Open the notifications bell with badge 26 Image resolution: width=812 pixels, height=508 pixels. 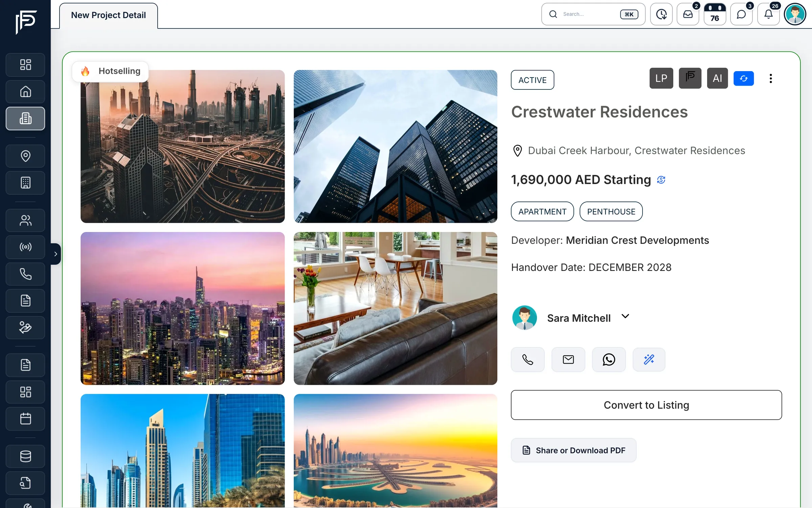point(768,14)
